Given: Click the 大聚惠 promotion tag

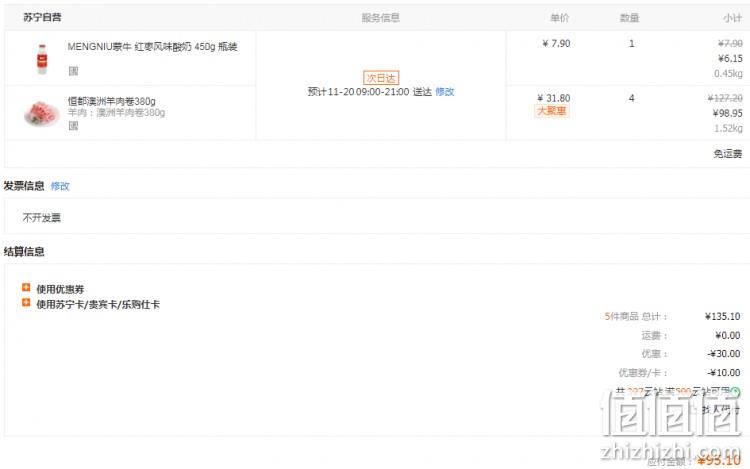Looking at the screenshot, I should (x=551, y=111).
